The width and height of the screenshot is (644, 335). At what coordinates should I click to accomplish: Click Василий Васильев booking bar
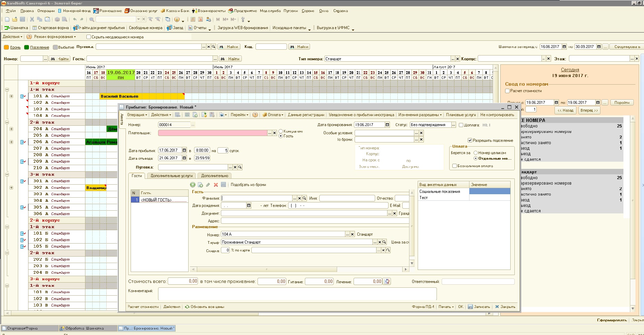point(142,97)
